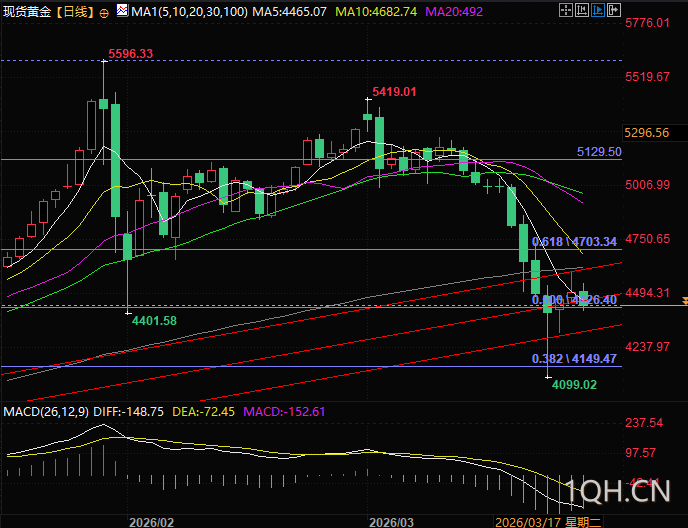Click the 0.382 \ 4149.47 Fibonacci label
This screenshot has width=688, height=528.
pyautogui.click(x=574, y=359)
